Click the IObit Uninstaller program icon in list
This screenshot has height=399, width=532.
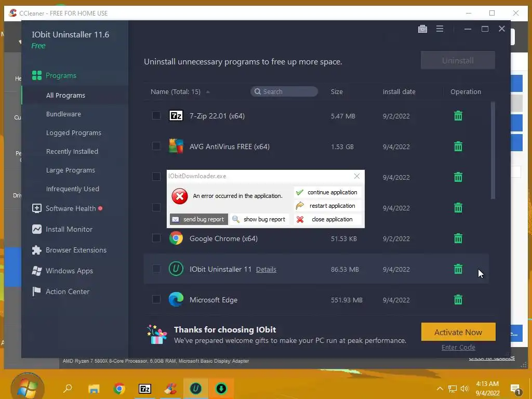(176, 269)
